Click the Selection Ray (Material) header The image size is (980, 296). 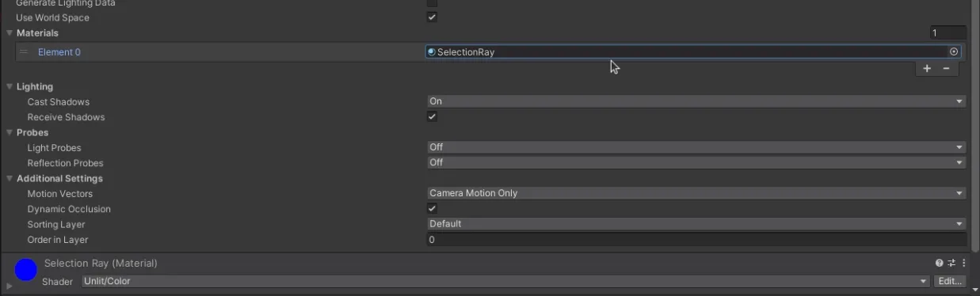[x=101, y=263]
